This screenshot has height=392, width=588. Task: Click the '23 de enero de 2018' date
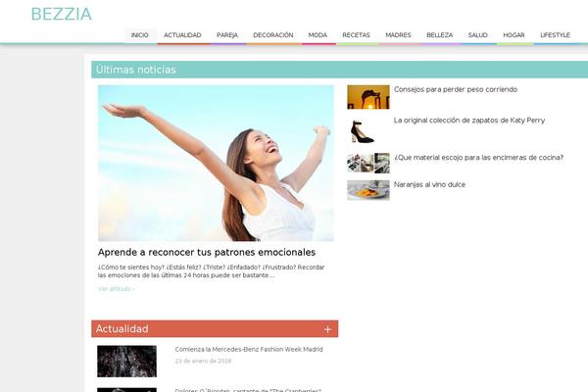tap(203, 361)
